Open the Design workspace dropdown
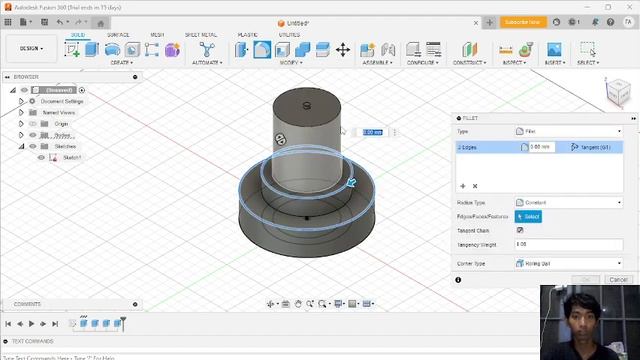This screenshot has height=360, width=640. (x=31, y=49)
